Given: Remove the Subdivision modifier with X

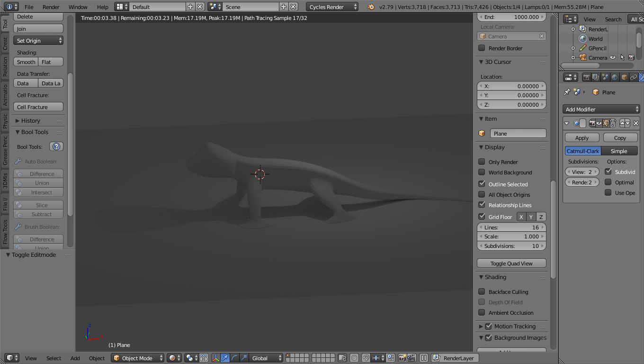Looking at the screenshot, I should click(636, 123).
